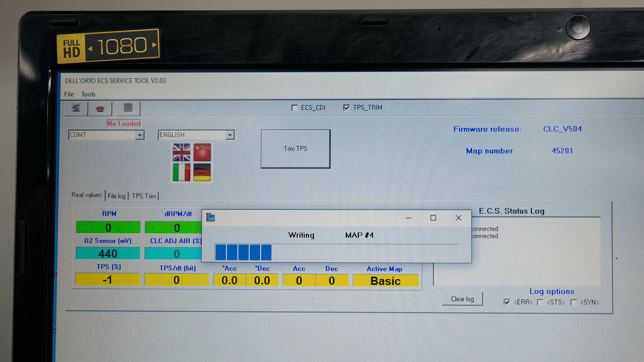The width and height of the screenshot is (644, 362).
Task: Expand the ENGLISH language dropdown
Action: [230, 135]
